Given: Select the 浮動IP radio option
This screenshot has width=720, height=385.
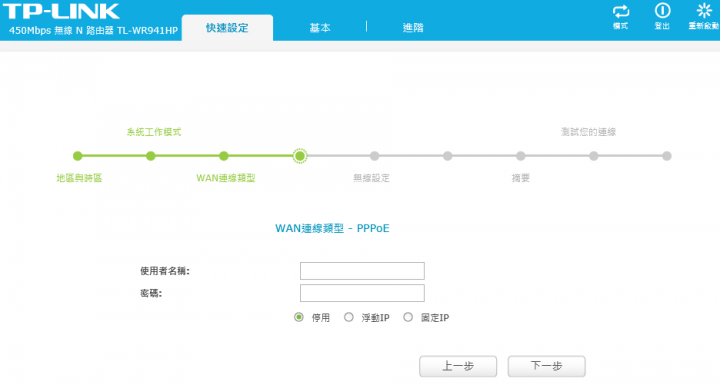Looking at the screenshot, I should click(x=349, y=317).
